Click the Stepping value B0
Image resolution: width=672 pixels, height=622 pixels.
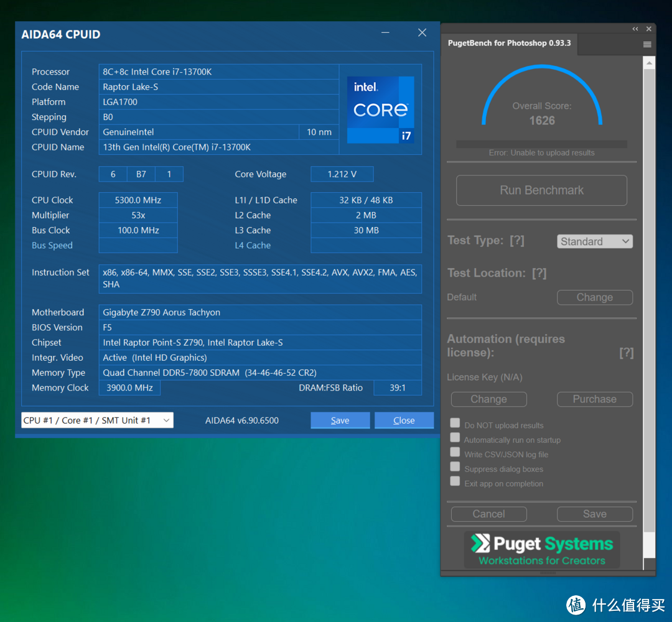[218, 117]
